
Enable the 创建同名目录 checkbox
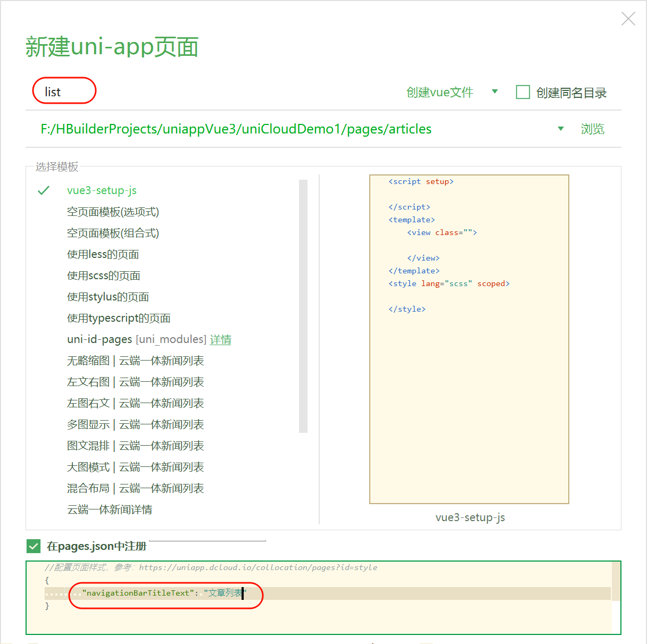(x=522, y=92)
